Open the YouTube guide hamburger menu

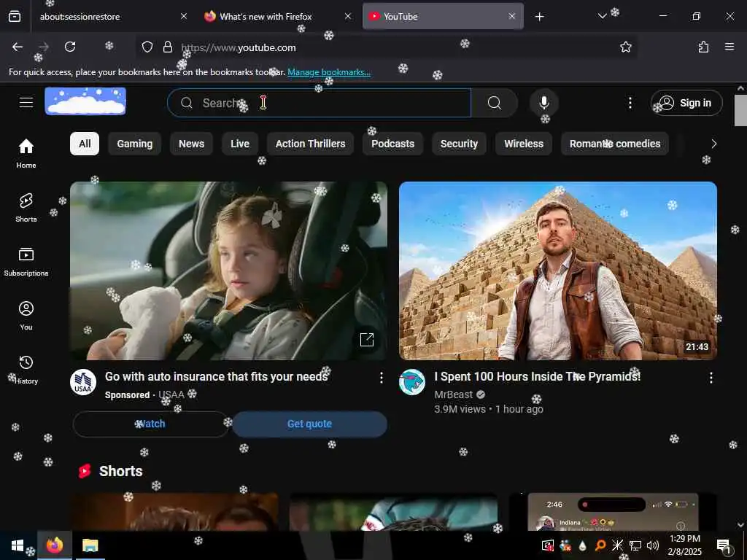click(26, 102)
